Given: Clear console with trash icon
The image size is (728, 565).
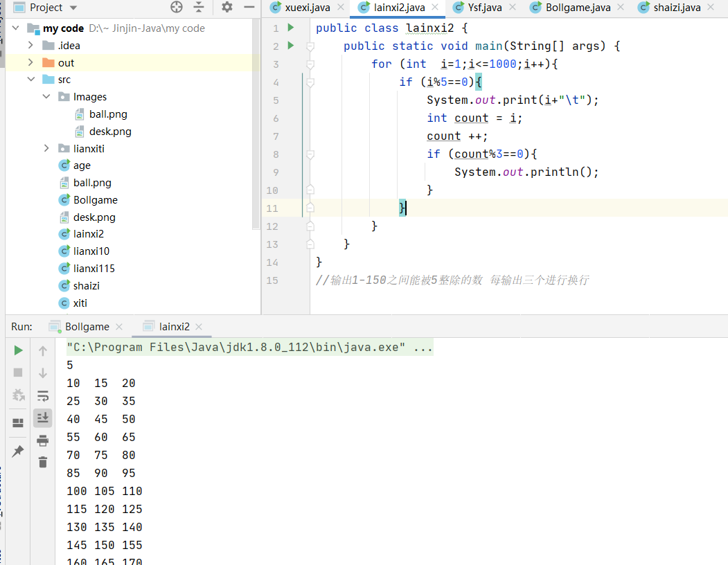Looking at the screenshot, I should tap(43, 463).
